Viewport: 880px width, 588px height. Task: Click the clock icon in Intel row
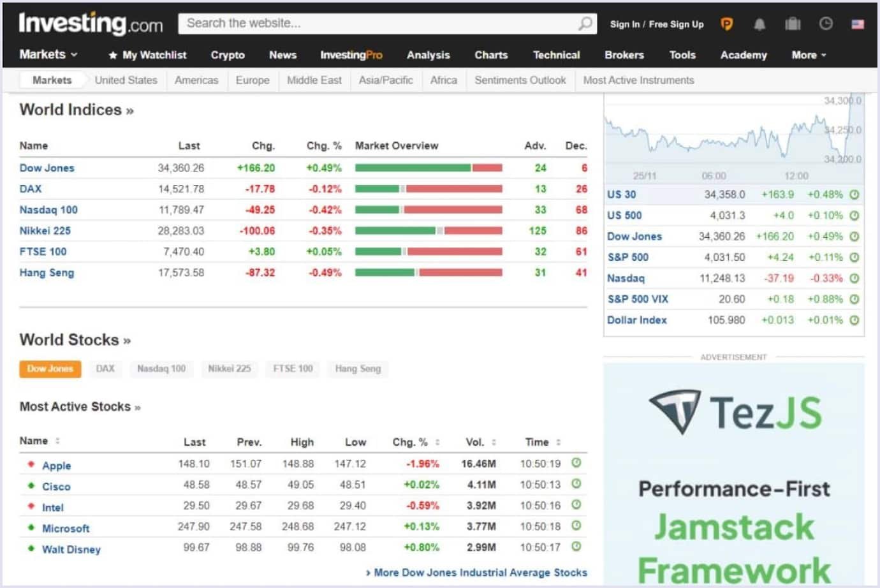[x=576, y=505]
